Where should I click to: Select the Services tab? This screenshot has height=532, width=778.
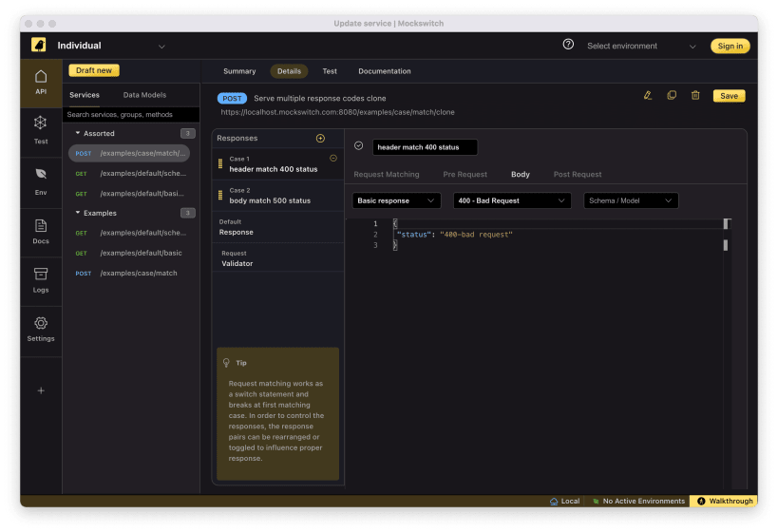pos(85,95)
